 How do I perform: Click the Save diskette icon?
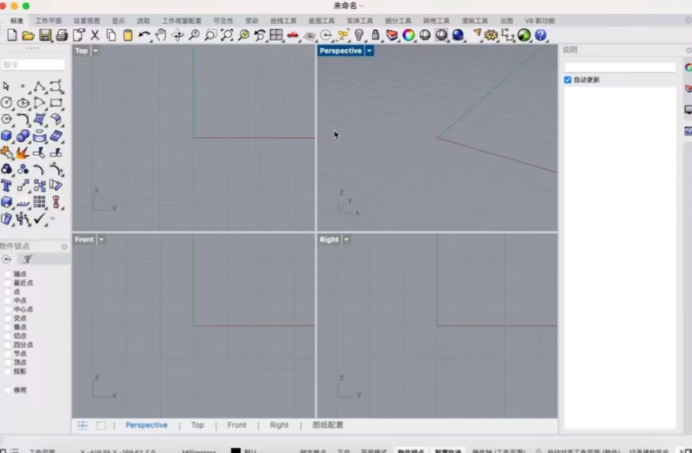(45, 35)
